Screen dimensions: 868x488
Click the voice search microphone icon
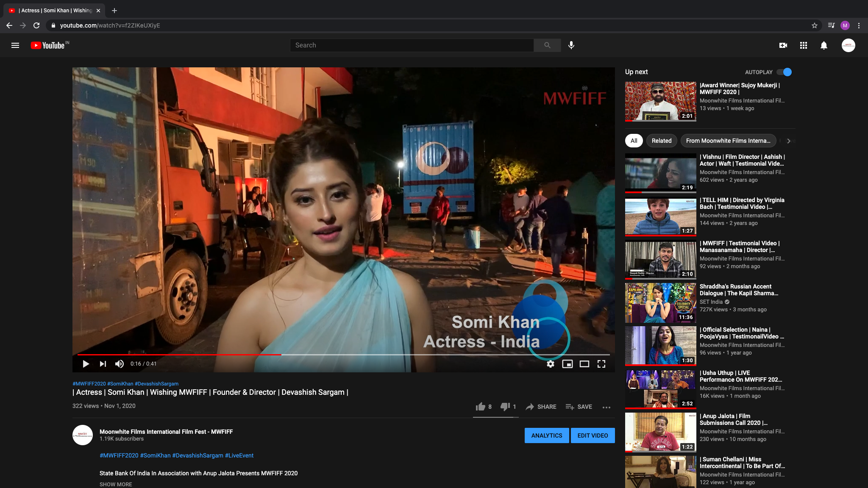(x=571, y=45)
